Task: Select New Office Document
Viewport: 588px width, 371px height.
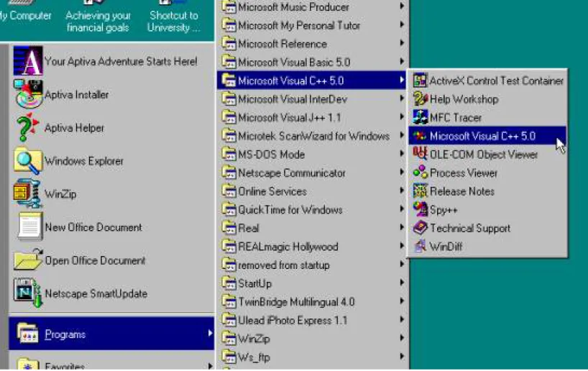Action: coord(111,227)
